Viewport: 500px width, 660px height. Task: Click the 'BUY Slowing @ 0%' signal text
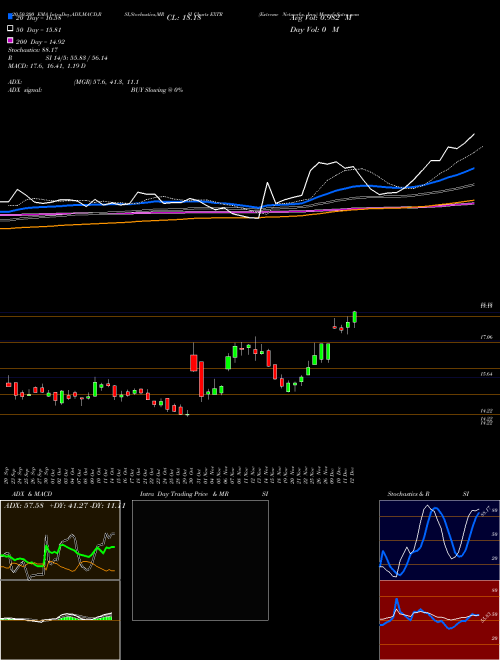(x=157, y=90)
